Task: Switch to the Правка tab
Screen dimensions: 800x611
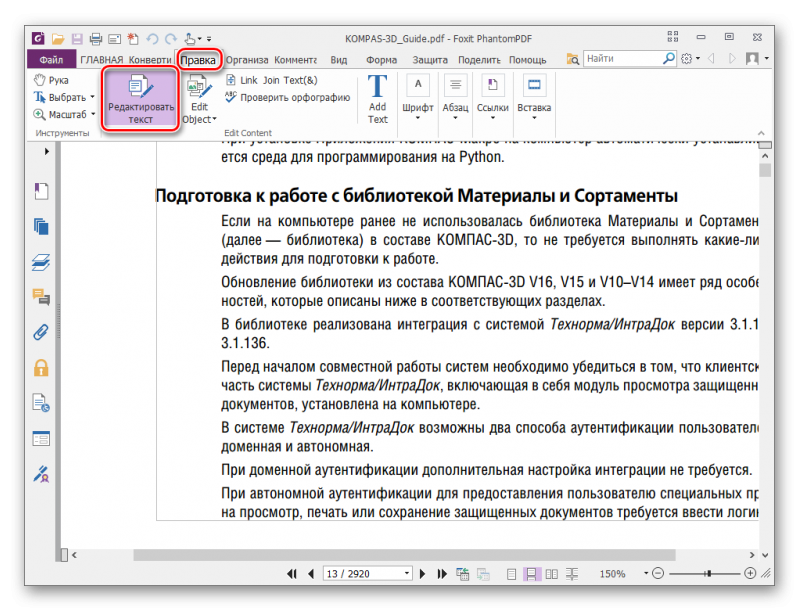Action: tap(198, 60)
